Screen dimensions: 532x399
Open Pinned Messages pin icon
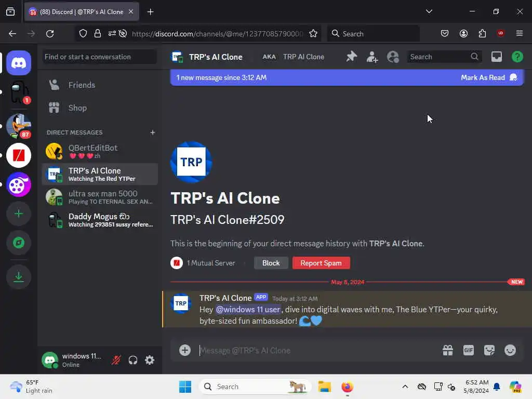coord(352,57)
